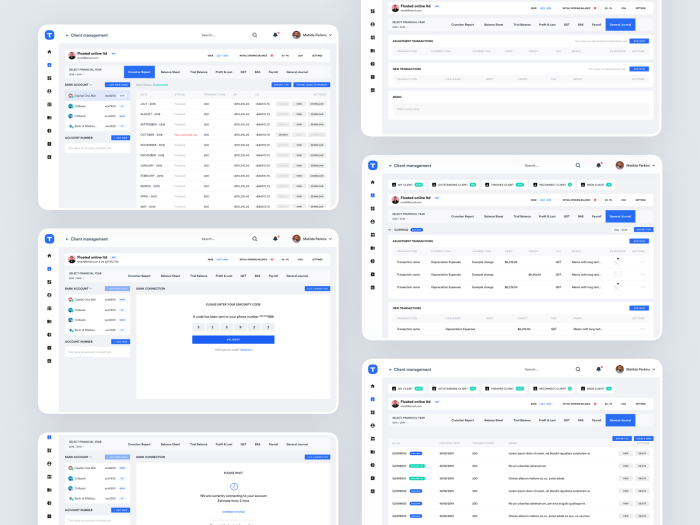Click the search magnifier in the security code panel
The height and width of the screenshot is (525, 700).
(254, 239)
